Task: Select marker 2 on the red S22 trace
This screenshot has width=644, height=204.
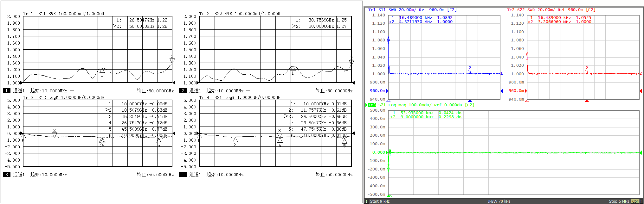Action: click(x=587, y=72)
